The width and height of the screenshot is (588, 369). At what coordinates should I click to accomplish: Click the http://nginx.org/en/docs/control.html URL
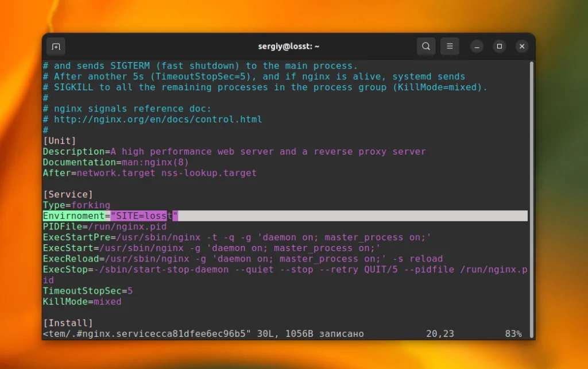pyautogui.click(x=158, y=120)
